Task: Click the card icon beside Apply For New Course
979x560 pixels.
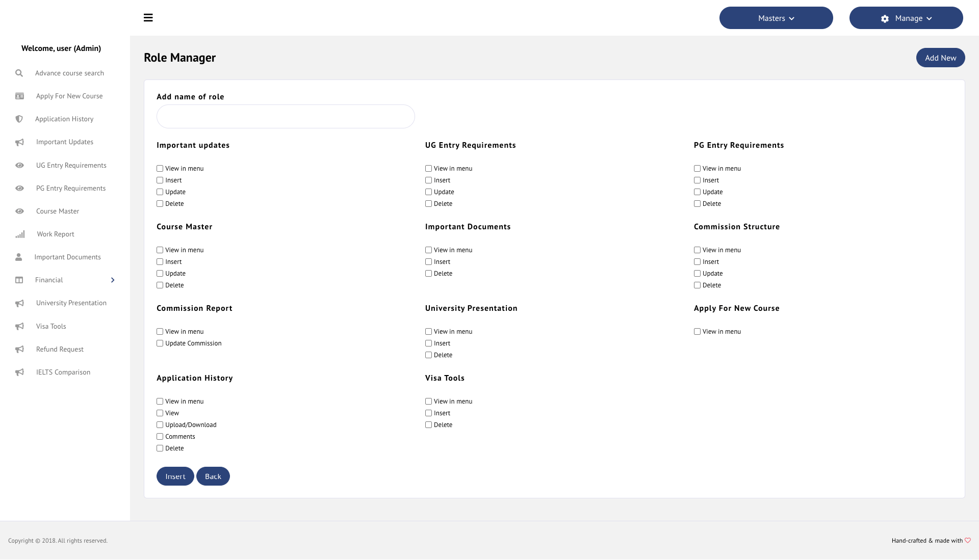Action: tap(19, 96)
